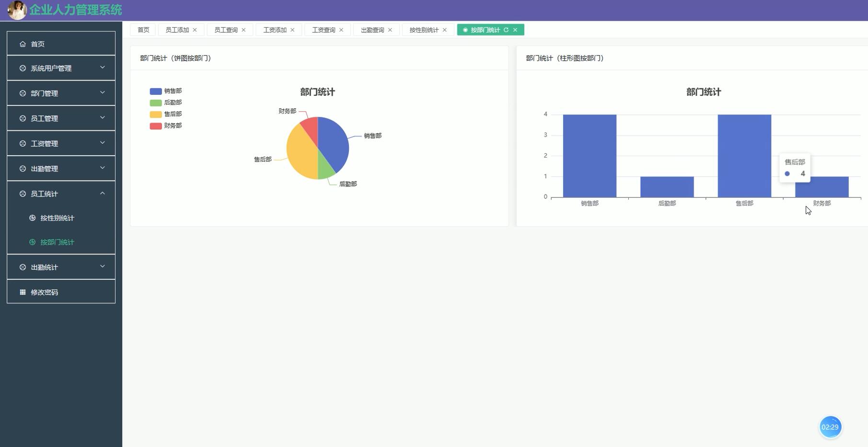Select the 按部门统计 chart icon
The width and height of the screenshot is (868, 447).
pyautogui.click(x=32, y=242)
